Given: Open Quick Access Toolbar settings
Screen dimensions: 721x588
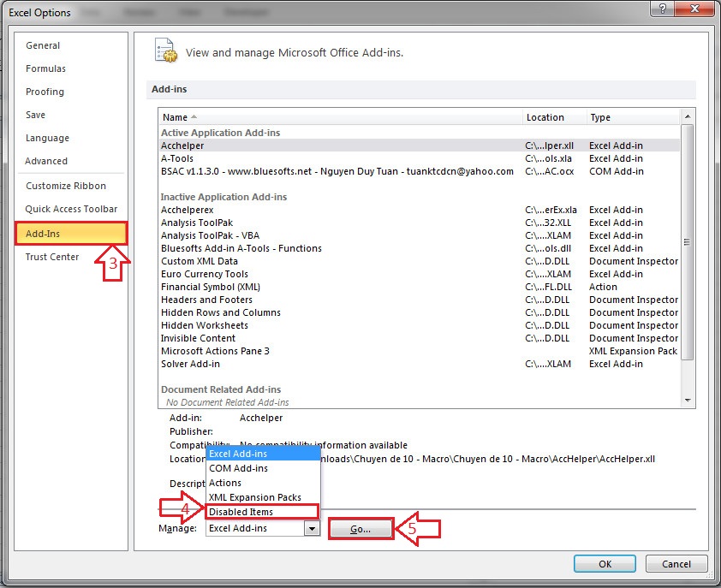Looking at the screenshot, I should tap(71, 209).
